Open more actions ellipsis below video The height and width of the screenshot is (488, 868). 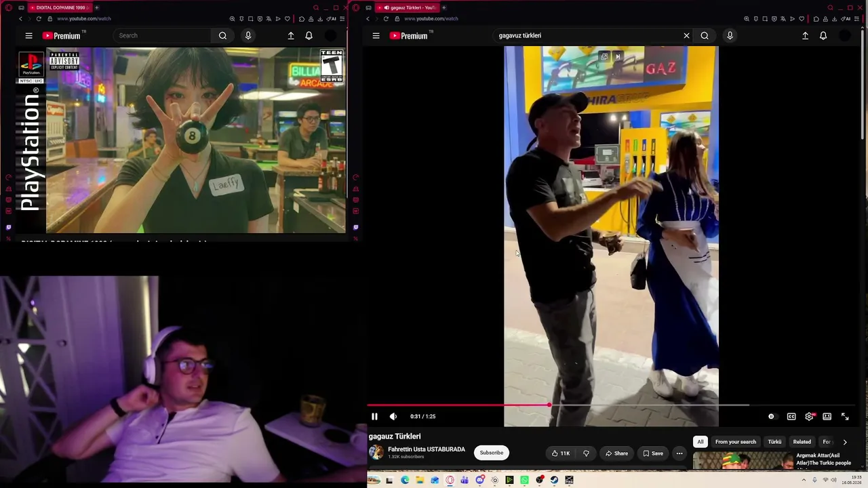[x=679, y=453]
